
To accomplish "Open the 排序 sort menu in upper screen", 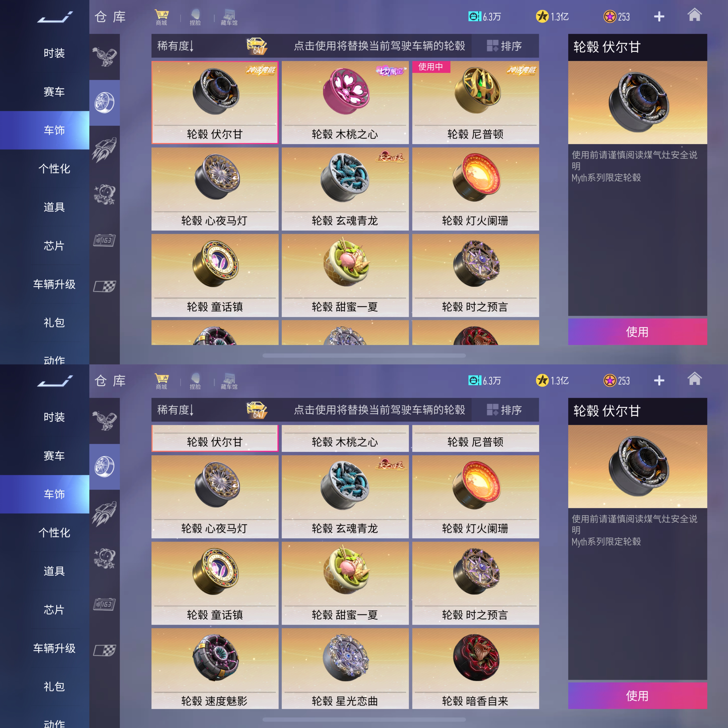I will [505, 46].
